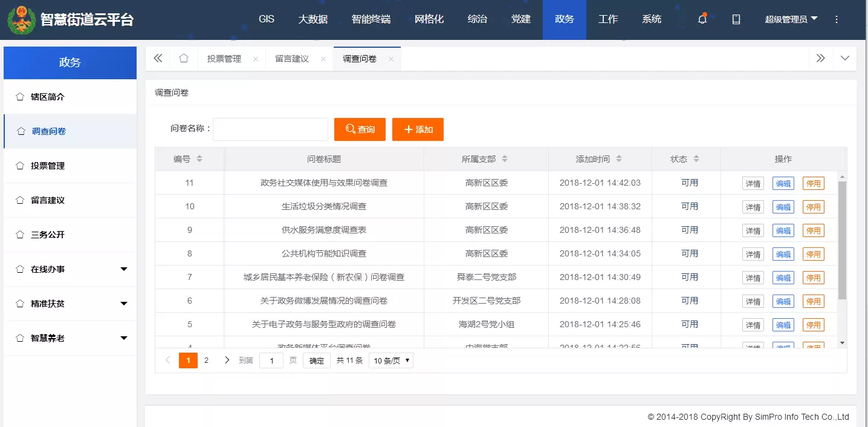Select 投票管理 in sidebar
The image size is (868, 427).
pyautogui.click(x=70, y=166)
